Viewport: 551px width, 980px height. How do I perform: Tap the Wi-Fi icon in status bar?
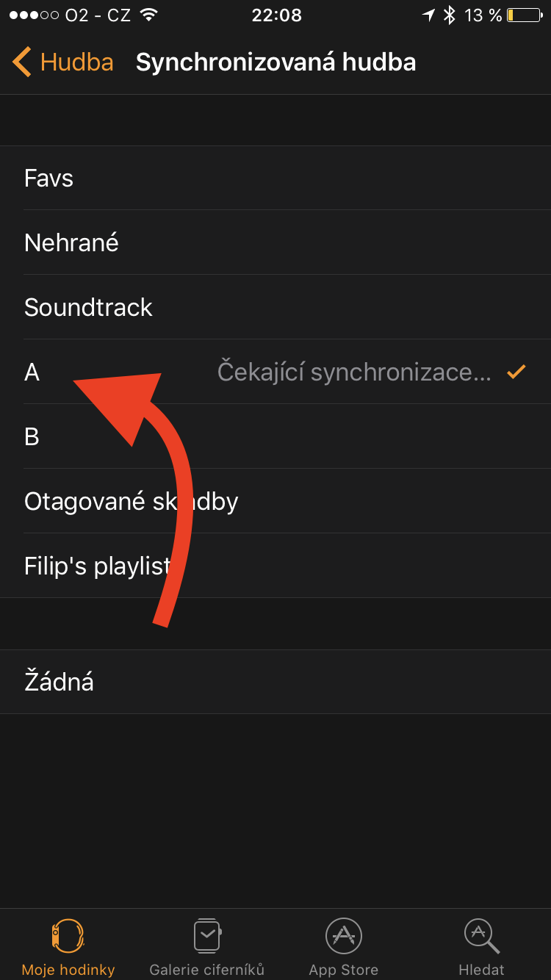pyautogui.click(x=149, y=15)
